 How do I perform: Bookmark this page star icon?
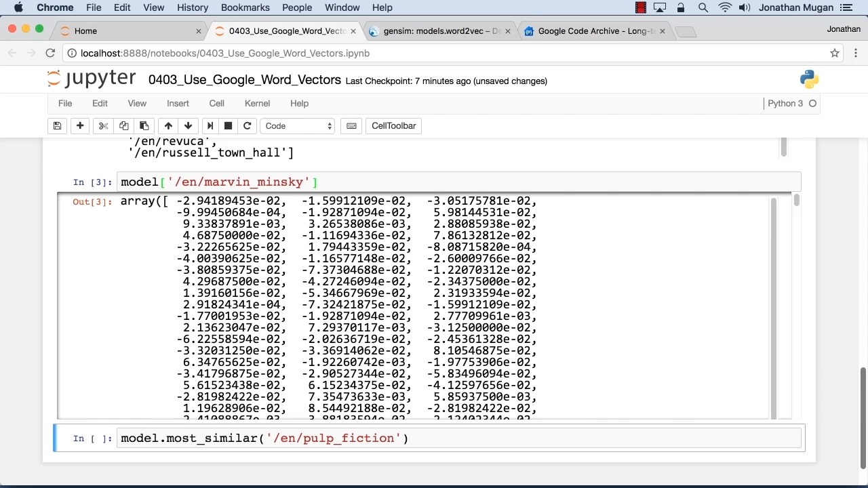[x=835, y=53]
